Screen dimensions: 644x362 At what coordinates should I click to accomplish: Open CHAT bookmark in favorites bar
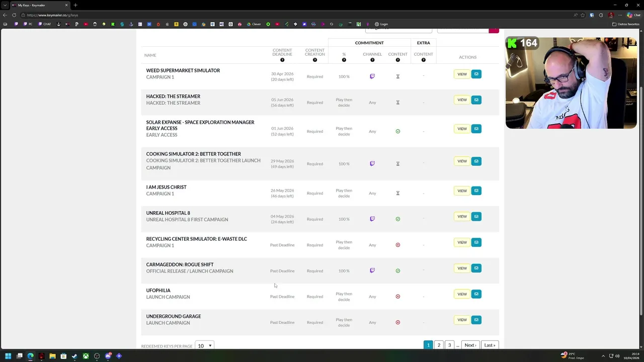click(45, 24)
